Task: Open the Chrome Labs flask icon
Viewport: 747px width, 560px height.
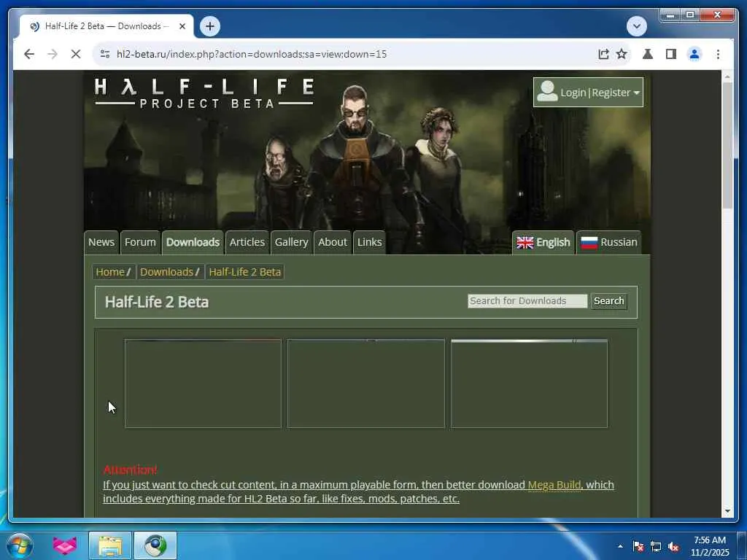Action: point(648,54)
